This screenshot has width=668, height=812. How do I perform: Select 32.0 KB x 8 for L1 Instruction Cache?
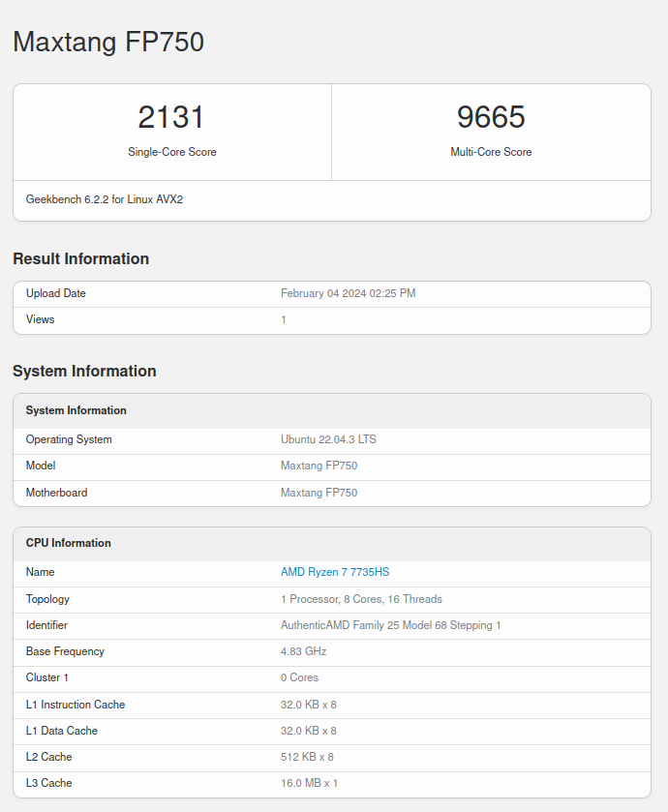[309, 705]
